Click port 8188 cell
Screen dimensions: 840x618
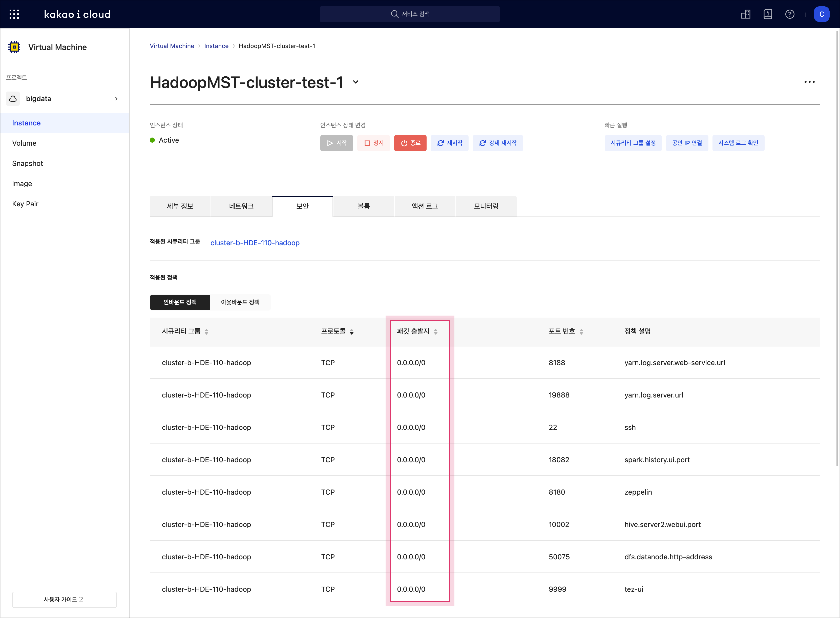pyautogui.click(x=557, y=363)
